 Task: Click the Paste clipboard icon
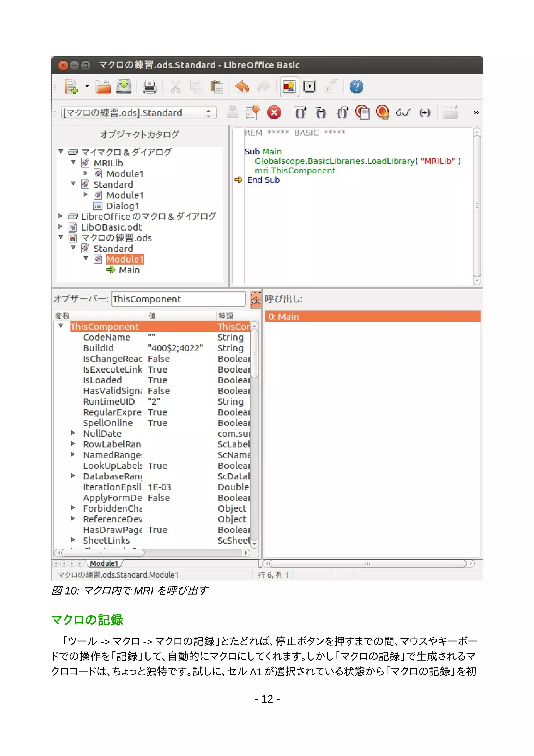pos(217,87)
